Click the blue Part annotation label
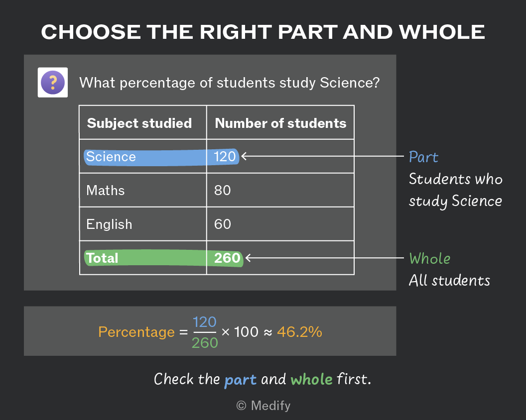 click(423, 157)
